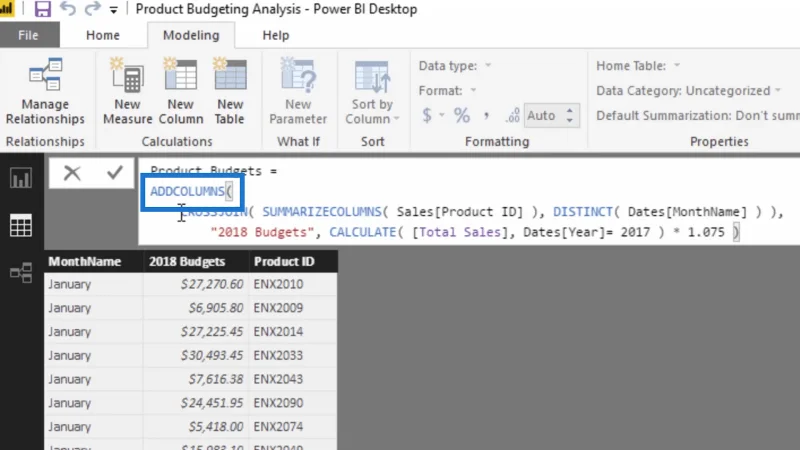Click the ENX2033 product cell
Screen dimensions: 800x450
(x=293, y=356)
